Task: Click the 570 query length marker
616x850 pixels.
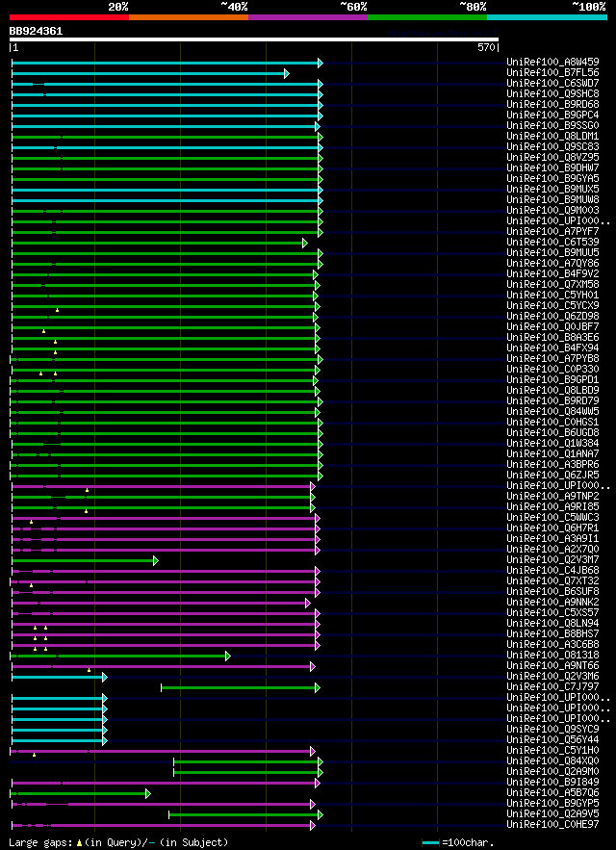Action: point(486,48)
